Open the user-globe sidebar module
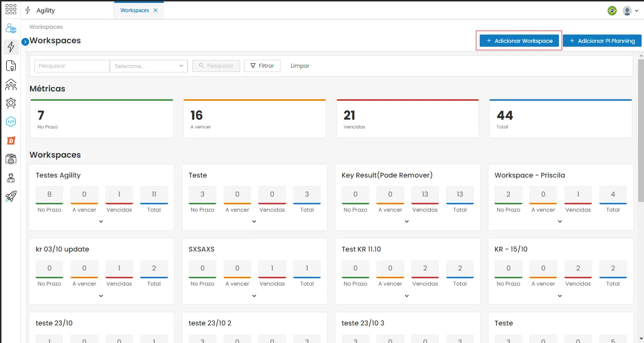The image size is (644, 343). (11, 29)
